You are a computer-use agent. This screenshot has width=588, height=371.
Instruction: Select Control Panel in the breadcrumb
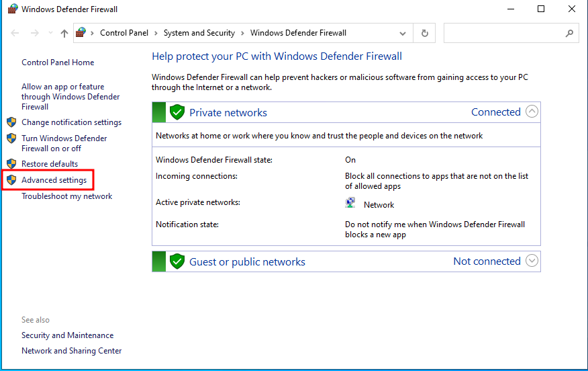pos(124,33)
